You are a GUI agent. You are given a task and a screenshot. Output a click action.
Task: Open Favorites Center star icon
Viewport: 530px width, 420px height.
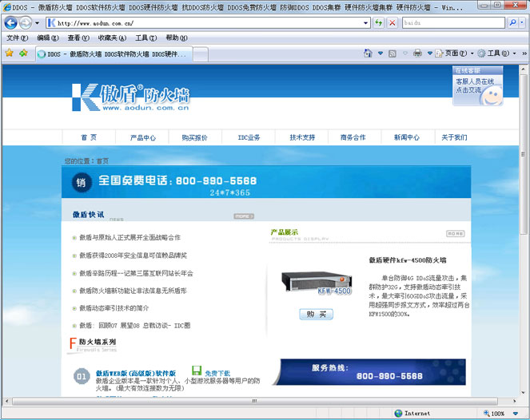(9, 53)
